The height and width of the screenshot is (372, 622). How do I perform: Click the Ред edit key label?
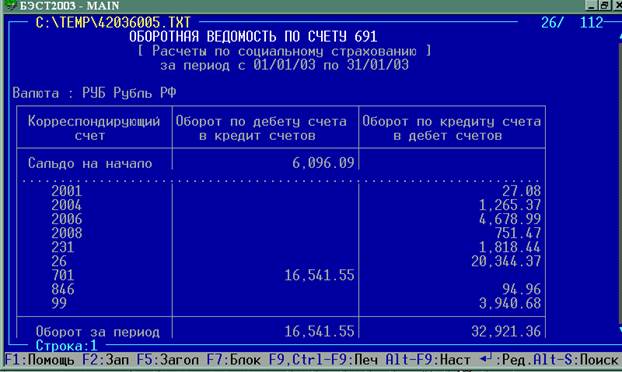(x=504, y=360)
